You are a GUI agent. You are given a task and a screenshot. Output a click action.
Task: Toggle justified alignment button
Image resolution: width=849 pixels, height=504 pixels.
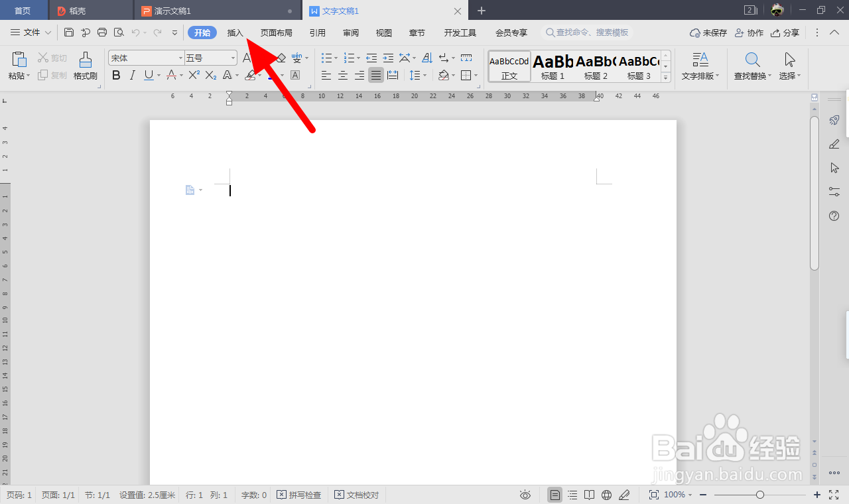[376, 76]
